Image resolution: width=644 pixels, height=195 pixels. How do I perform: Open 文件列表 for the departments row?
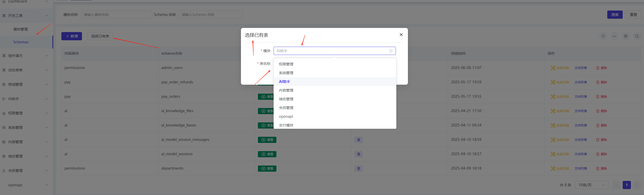(581, 169)
